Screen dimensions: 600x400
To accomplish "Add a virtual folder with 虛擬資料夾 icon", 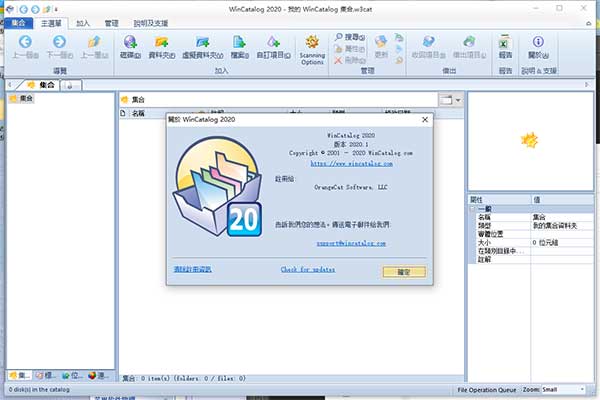I will point(202,41).
